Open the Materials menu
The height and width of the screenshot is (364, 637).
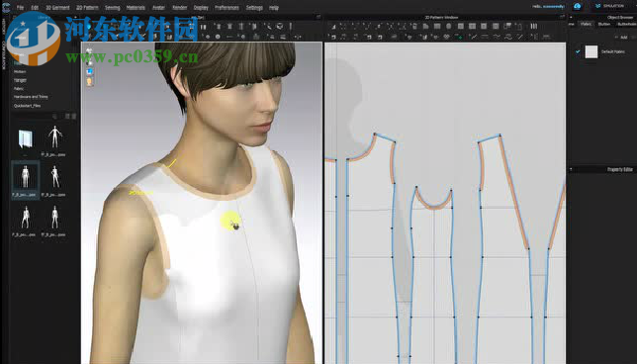[136, 7]
